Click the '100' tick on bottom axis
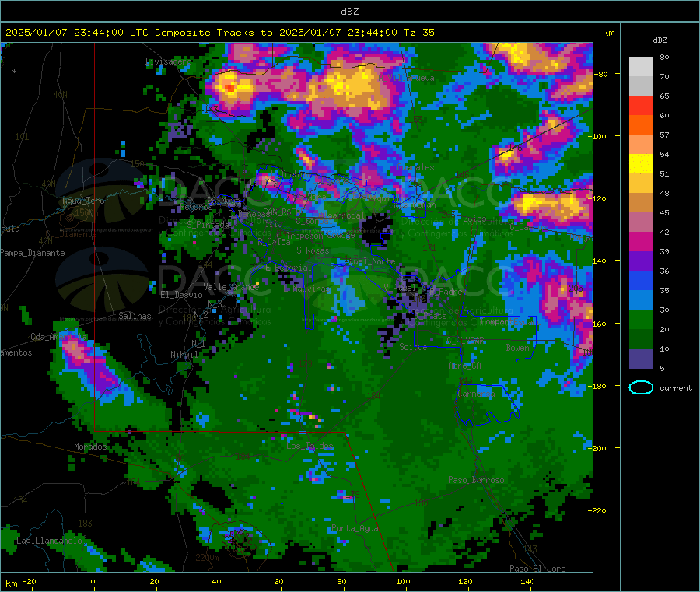This screenshot has height=592, width=700. click(403, 581)
